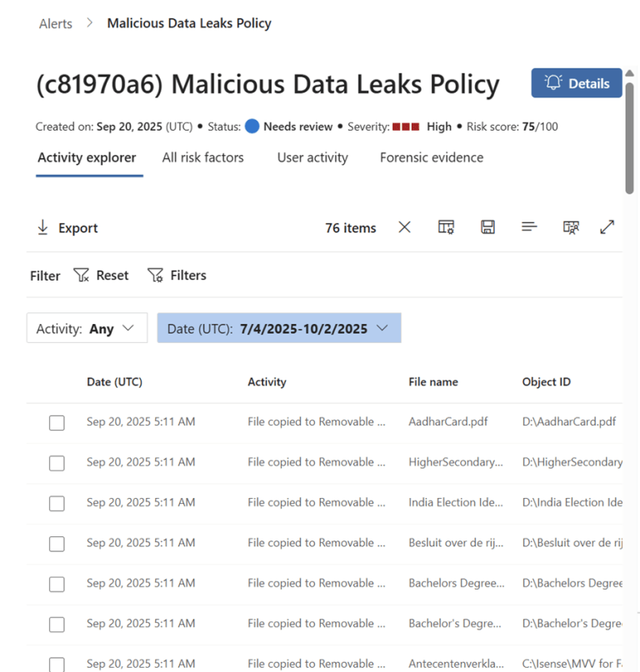Click the Details bell button
This screenshot has height=672, width=640.
(576, 82)
